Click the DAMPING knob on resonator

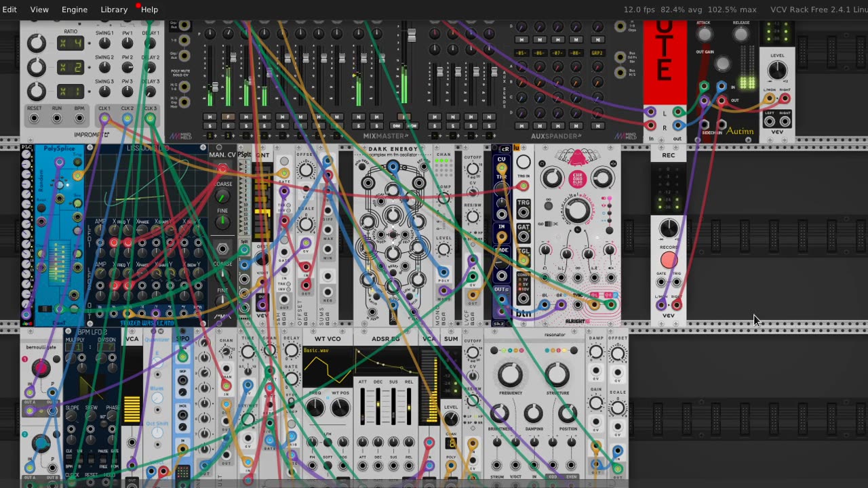click(534, 413)
